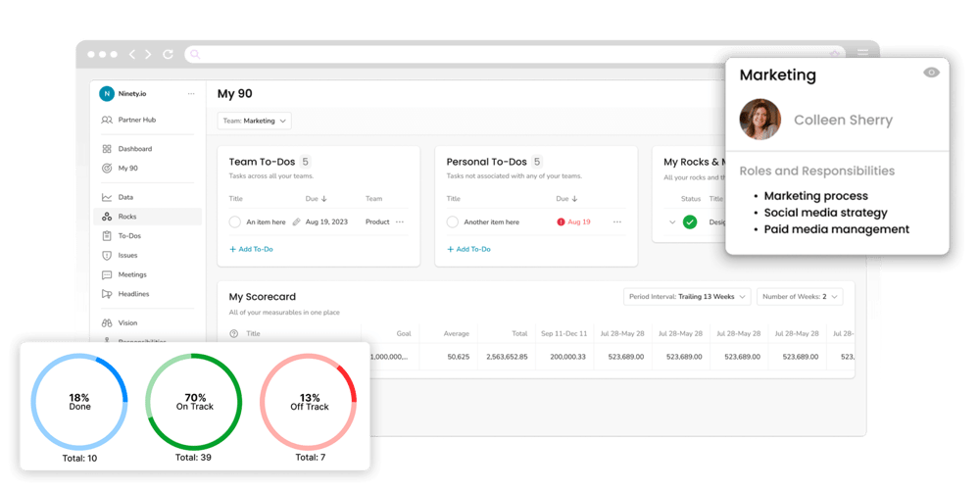
Task: Open options for An item here row
Action: [400, 221]
